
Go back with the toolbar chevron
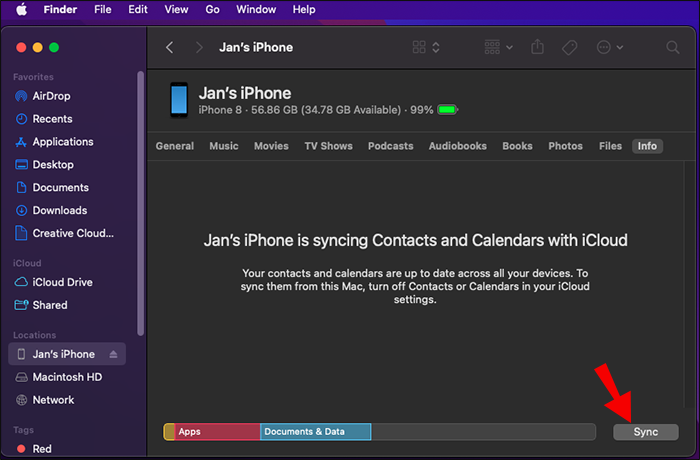click(x=170, y=47)
